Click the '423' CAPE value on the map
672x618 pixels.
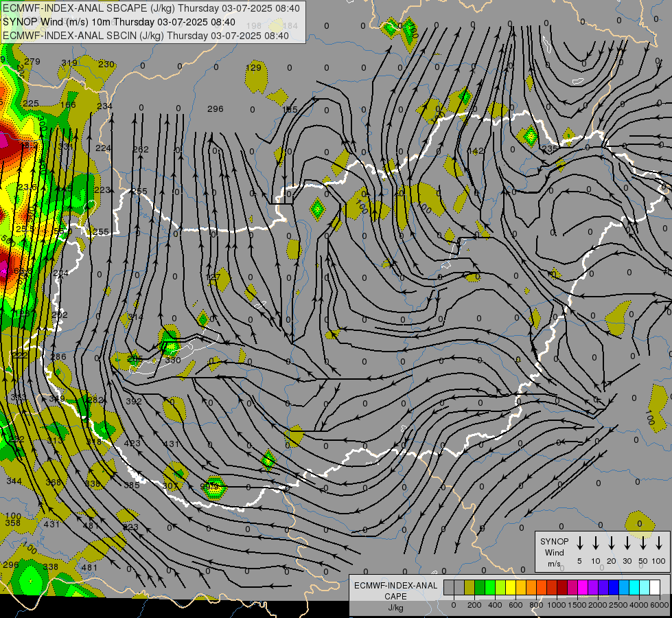pyautogui.click(x=132, y=443)
